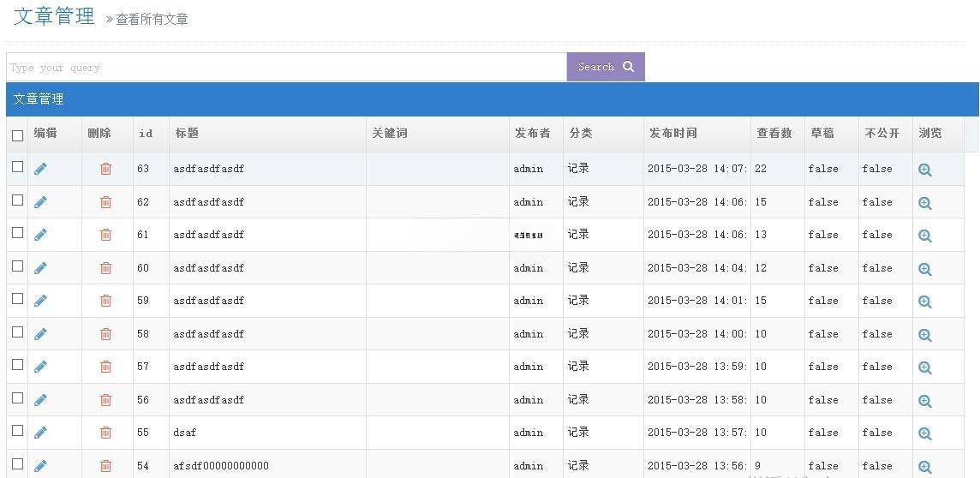Click the pencil edit icon for article 63

pos(40,170)
